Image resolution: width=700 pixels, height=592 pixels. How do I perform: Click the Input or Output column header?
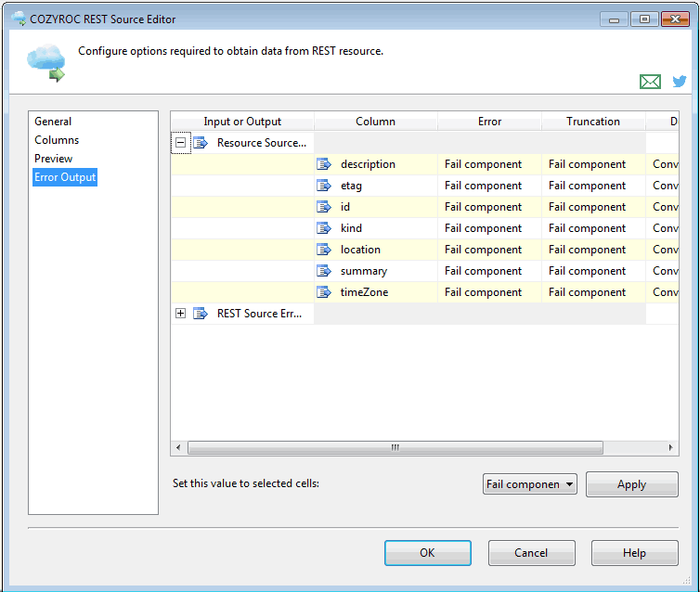(x=242, y=122)
